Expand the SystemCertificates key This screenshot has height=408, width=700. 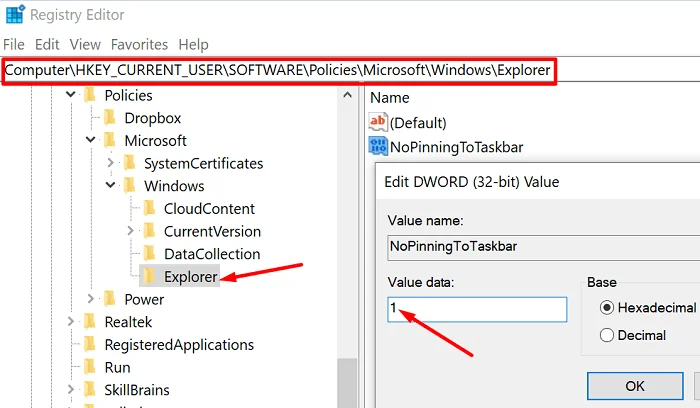(x=110, y=163)
